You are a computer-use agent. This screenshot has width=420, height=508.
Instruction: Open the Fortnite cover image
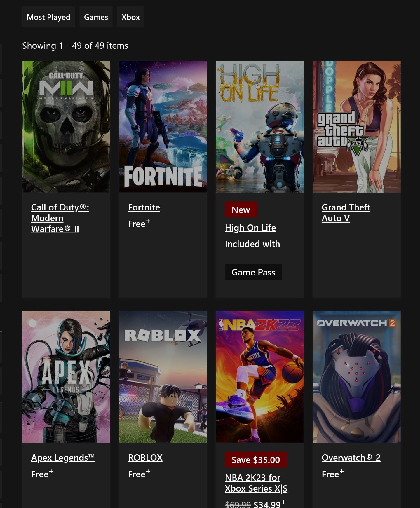tap(163, 127)
